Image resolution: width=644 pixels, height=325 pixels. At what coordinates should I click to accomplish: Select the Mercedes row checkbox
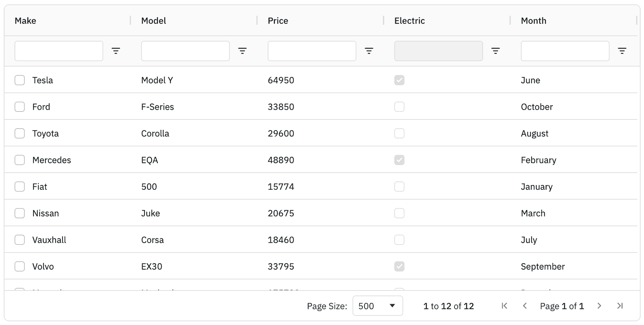click(20, 160)
